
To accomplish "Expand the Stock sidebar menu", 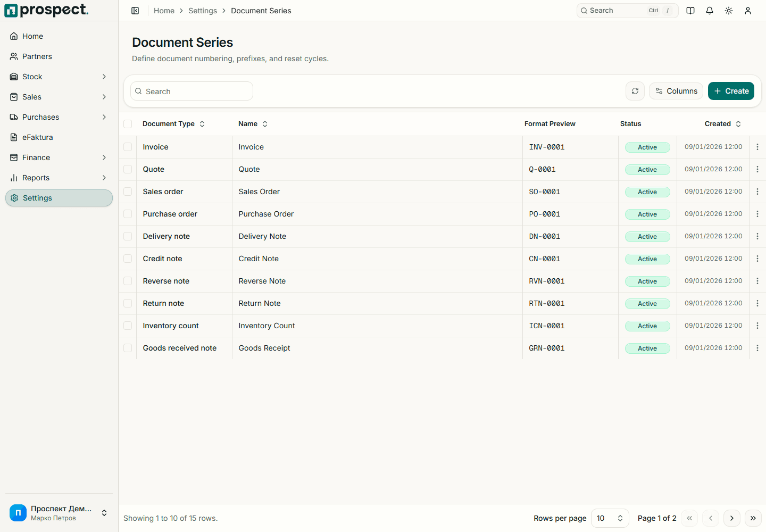I will 59,77.
